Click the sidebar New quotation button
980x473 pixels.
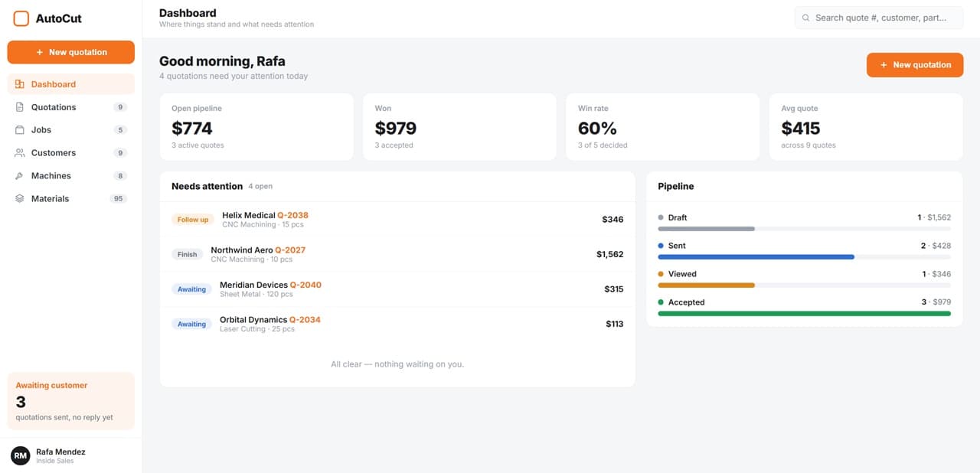pyautogui.click(x=71, y=52)
